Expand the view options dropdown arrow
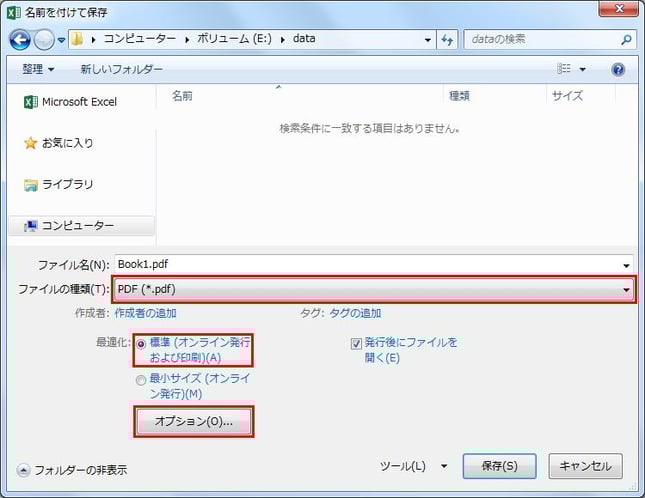Viewport: 645px width, 498px height. 582,69
